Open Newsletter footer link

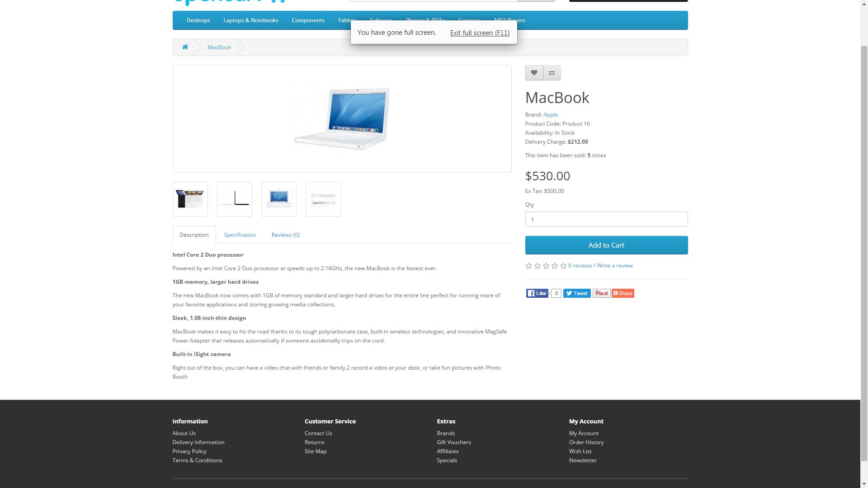583,460
